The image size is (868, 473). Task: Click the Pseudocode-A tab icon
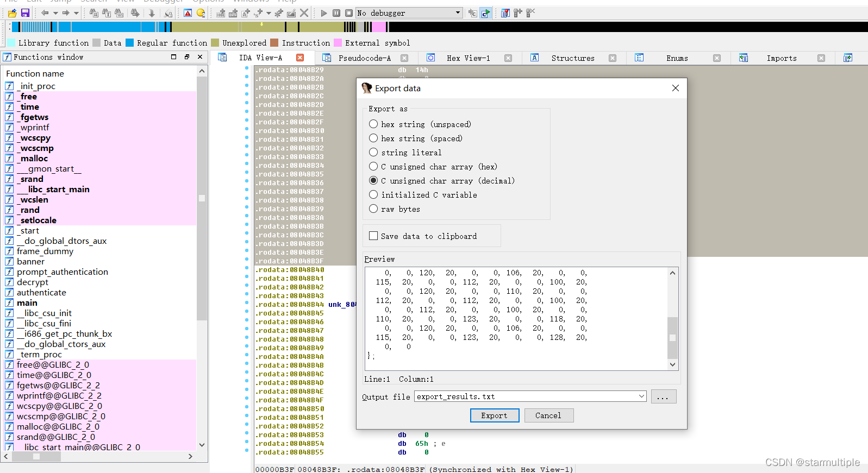pyautogui.click(x=327, y=58)
